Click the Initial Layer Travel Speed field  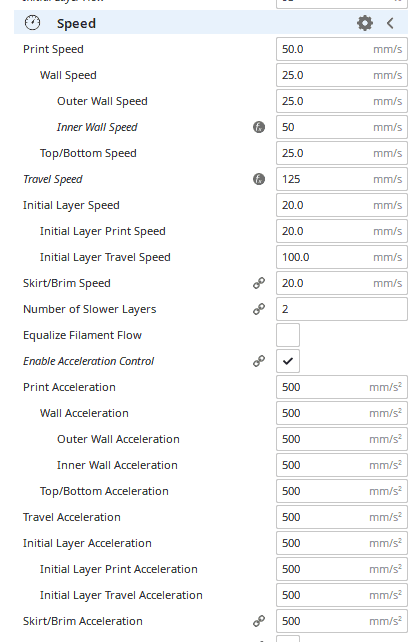click(x=342, y=257)
